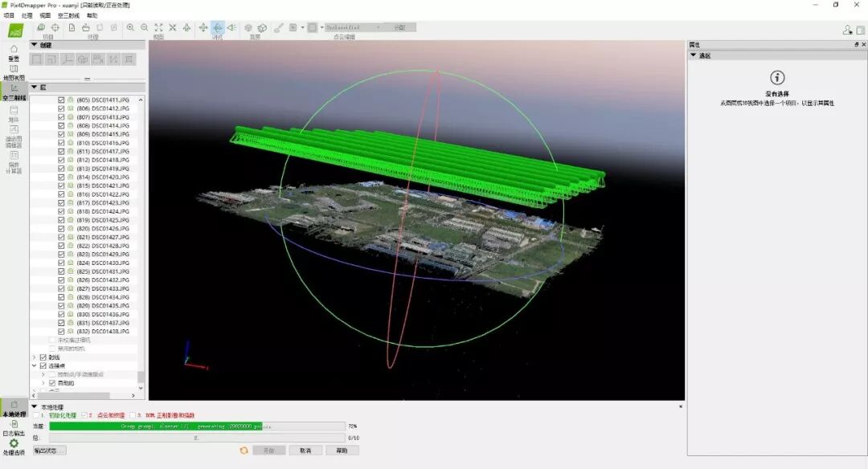Viewport: 868px width, 469px height.
Task: Open the 重置 home view
Action: (x=14, y=53)
